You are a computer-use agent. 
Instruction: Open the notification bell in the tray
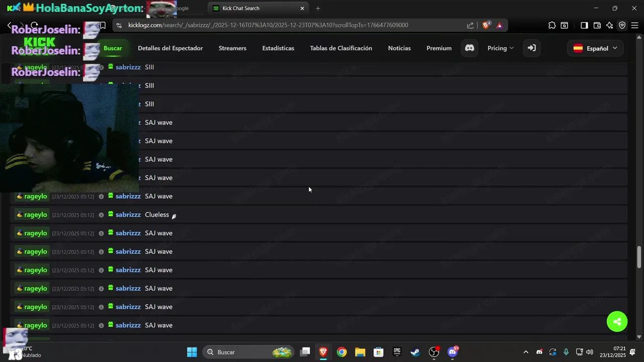[633, 352]
